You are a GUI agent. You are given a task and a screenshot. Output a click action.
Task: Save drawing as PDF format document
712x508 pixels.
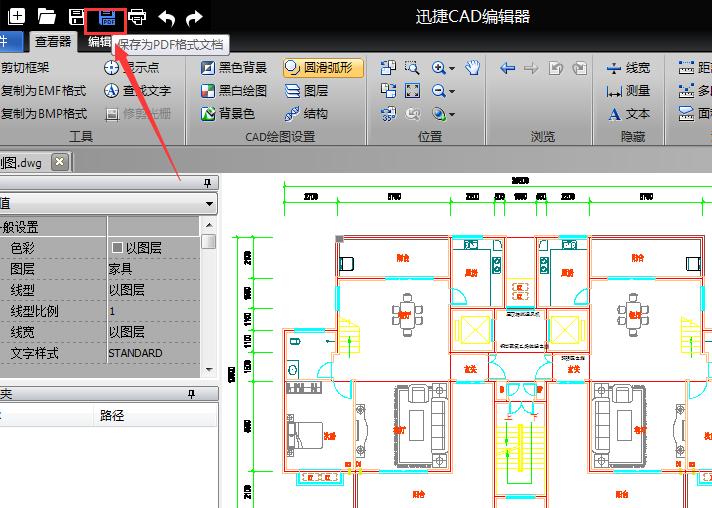click(x=107, y=18)
